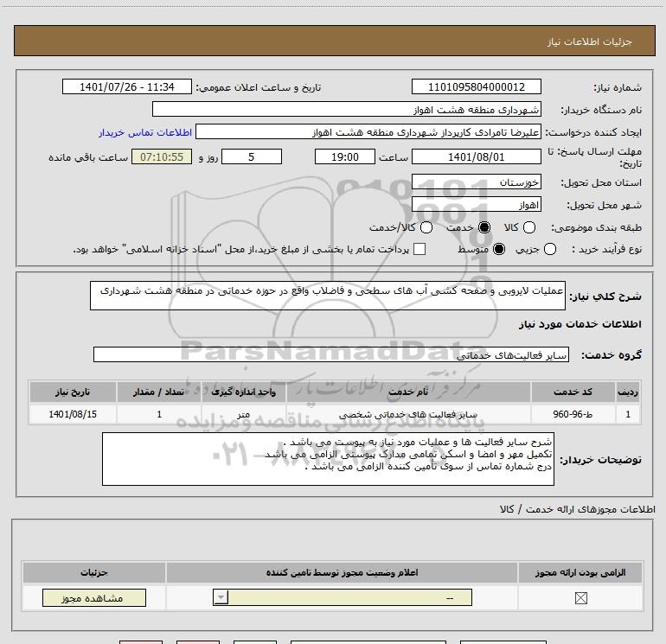Click the service code cell ط-96-960
Screen dimensions: 666x644
tap(573, 414)
